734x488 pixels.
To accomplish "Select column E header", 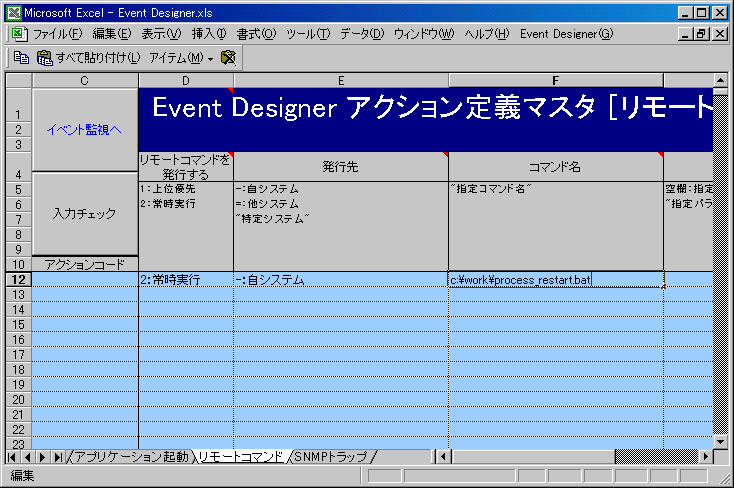I will click(341, 81).
